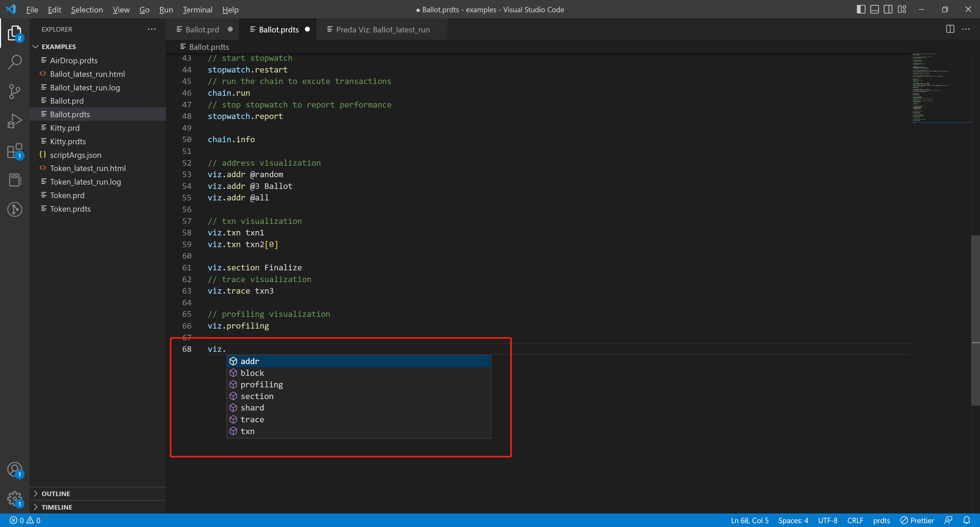
Task: Click the editor vertical scrollbar
Action: pos(975,320)
